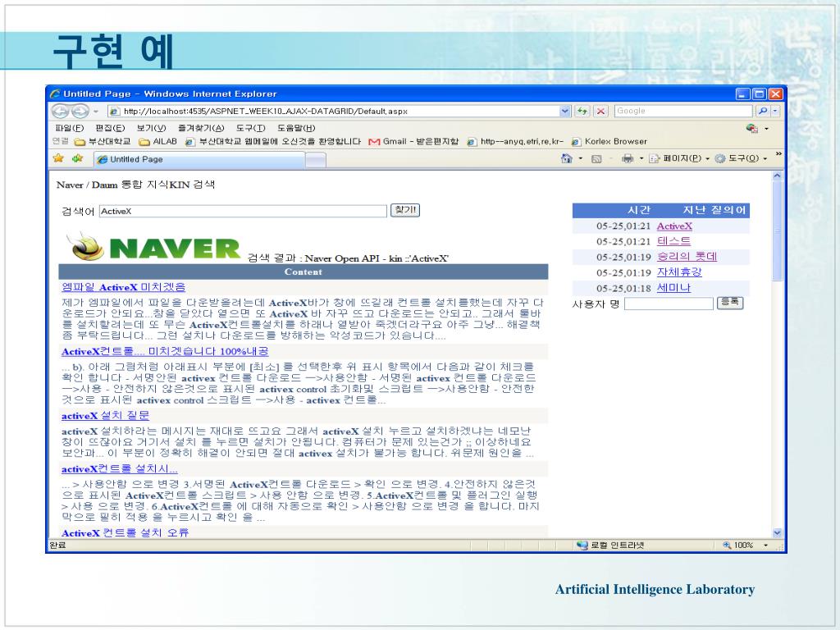The image size is (840, 630).
Task: Open the Gmail - 받은편지함 bookmark
Action: click(x=413, y=141)
